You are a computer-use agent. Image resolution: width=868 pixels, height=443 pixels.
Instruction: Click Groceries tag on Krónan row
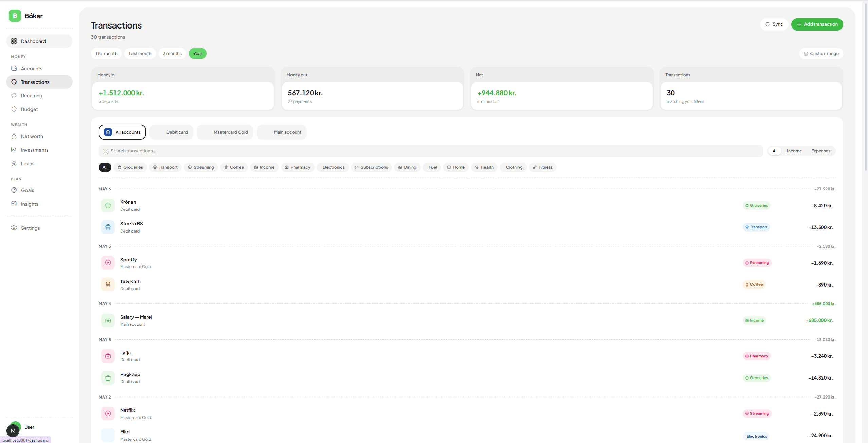[756, 205]
